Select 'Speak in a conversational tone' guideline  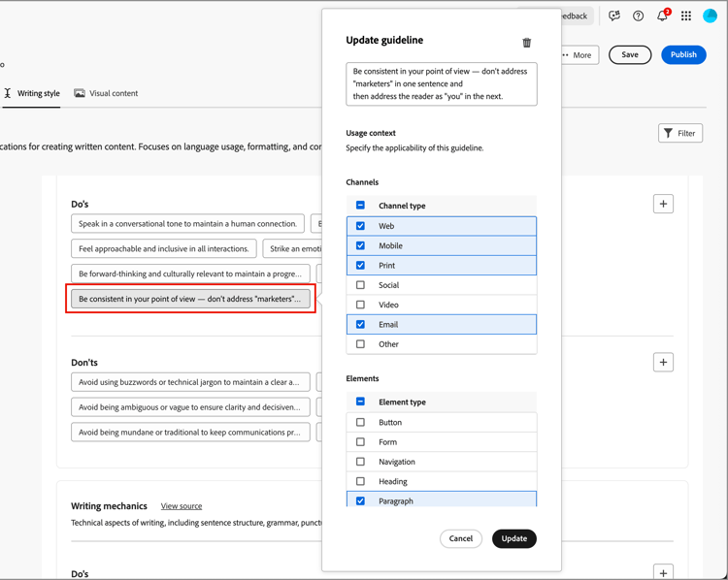(187, 224)
